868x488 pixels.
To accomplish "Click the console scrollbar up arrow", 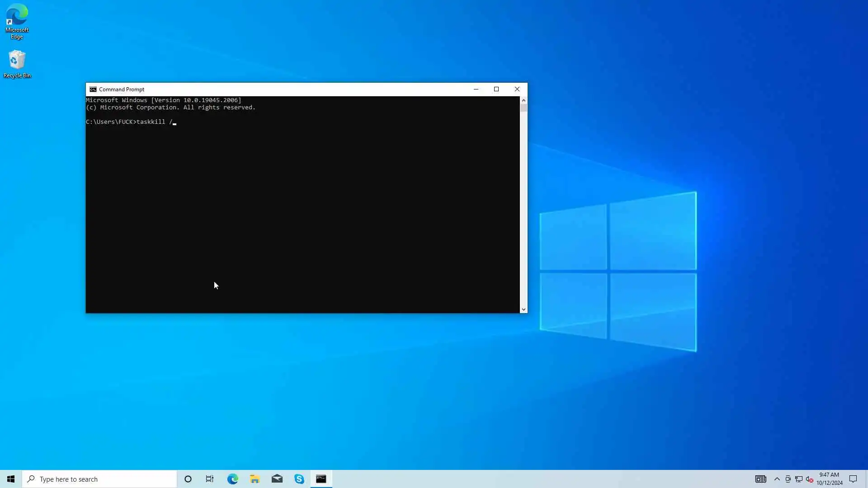I will 524,100.
